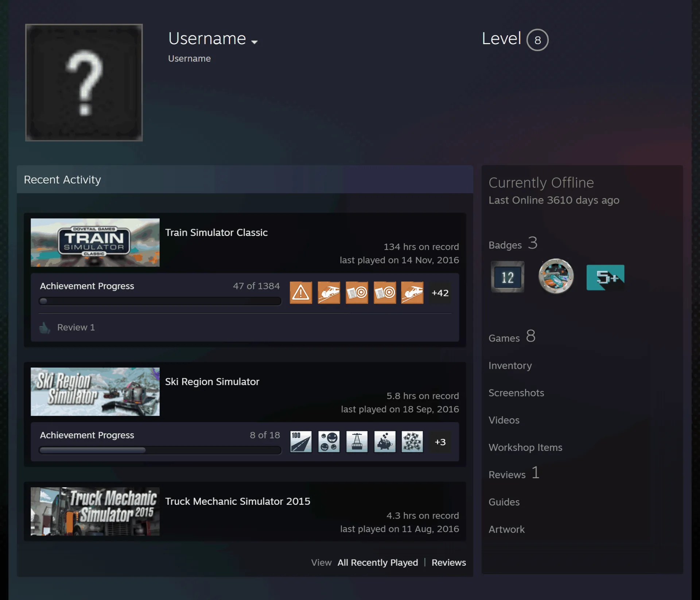Image resolution: width=700 pixels, height=600 pixels.
Task: Click the Train Simulator Classic thumbnail
Action: coord(95,243)
